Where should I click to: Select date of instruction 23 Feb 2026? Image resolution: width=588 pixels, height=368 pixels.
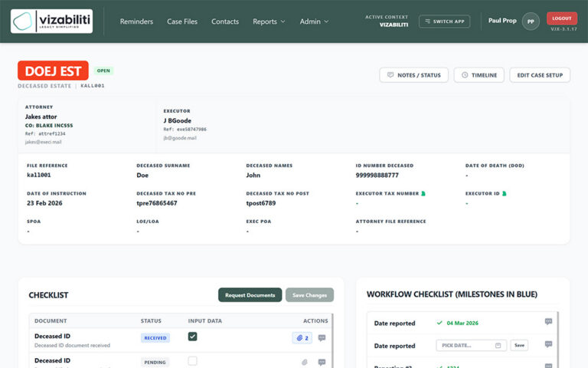[x=44, y=203]
